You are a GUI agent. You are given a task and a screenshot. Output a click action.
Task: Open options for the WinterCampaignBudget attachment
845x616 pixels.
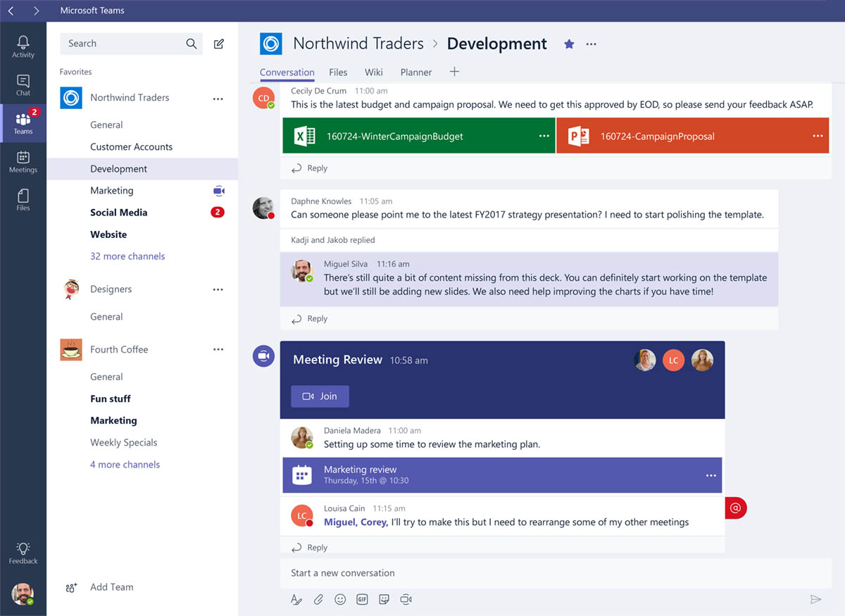(544, 136)
